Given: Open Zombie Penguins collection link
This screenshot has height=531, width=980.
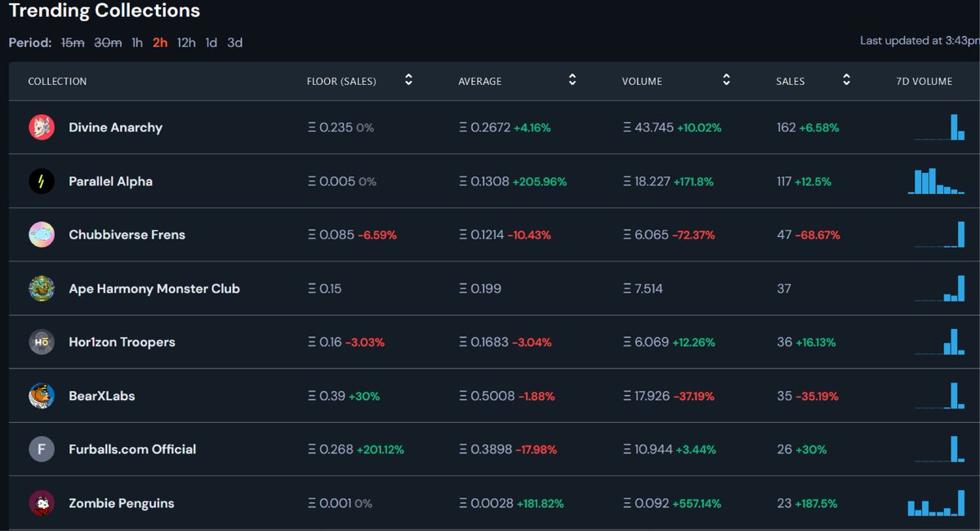Looking at the screenshot, I should point(122,503).
